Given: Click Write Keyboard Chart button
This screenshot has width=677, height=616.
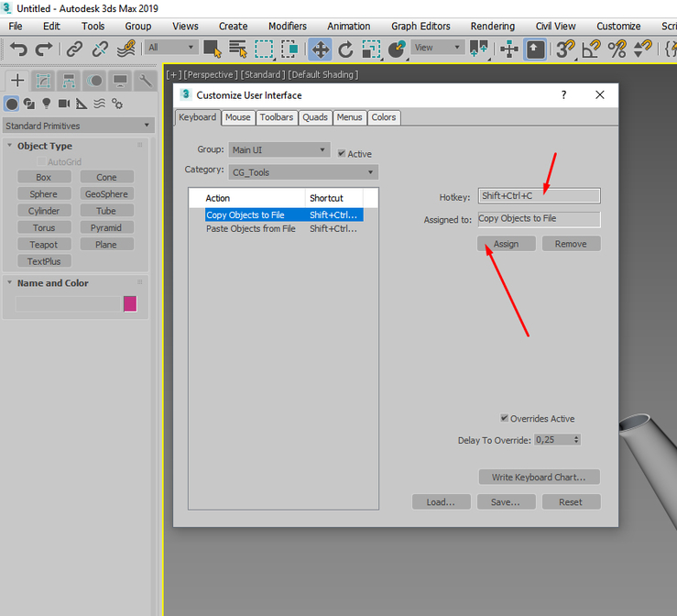Looking at the screenshot, I should (x=539, y=477).
